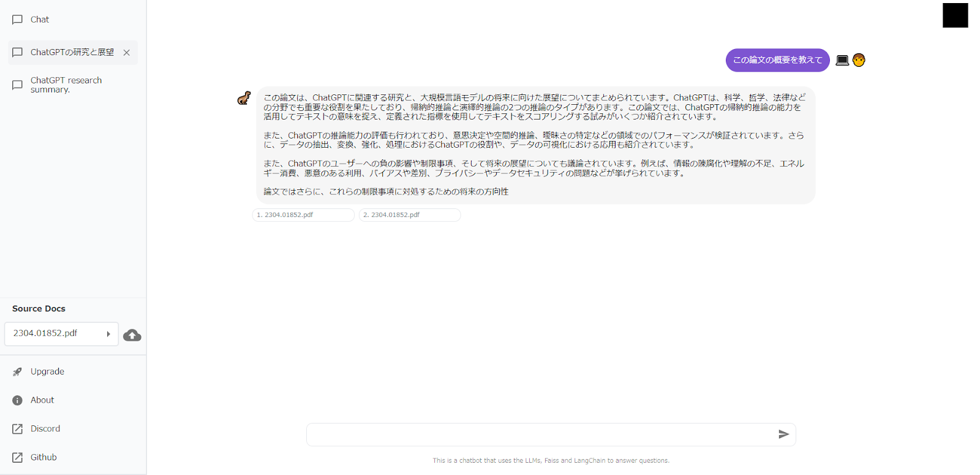Click the user face avatar icon
The height and width of the screenshot is (475, 980).
coord(859,60)
